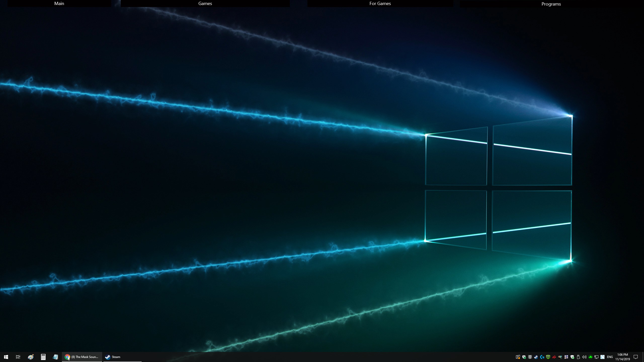Screen dimensions: 644x362
Task: Open the Action Center notifications
Action: (x=636, y=357)
